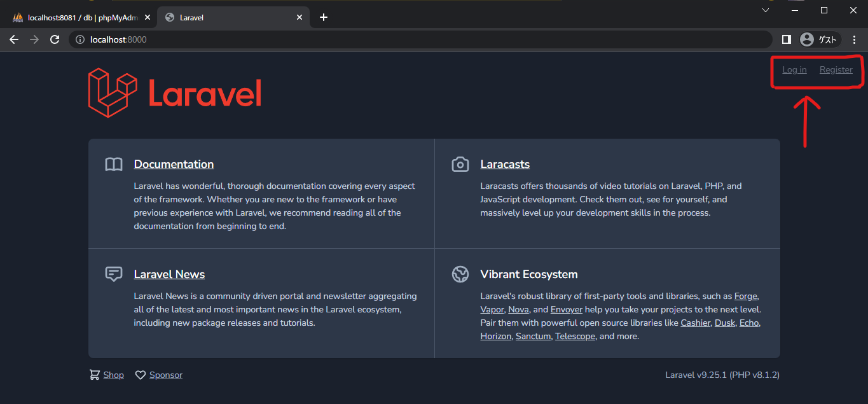Screen dimensions: 868x404
Task: Click the Documentation book icon
Action: click(114, 165)
